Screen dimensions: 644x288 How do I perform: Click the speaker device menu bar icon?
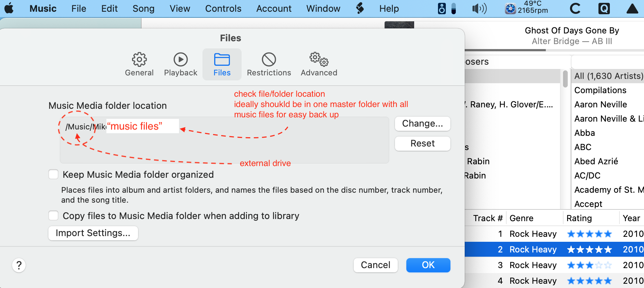[x=442, y=9]
